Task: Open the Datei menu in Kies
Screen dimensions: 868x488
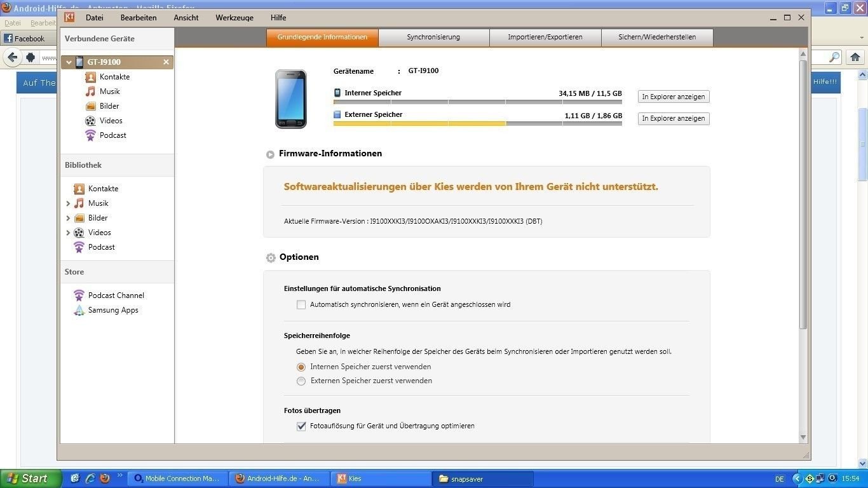Action: tap(95, 18)
